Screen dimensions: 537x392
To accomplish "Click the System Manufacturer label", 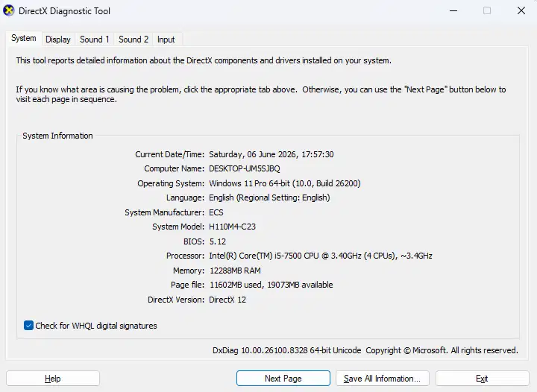I will point(164,212).
